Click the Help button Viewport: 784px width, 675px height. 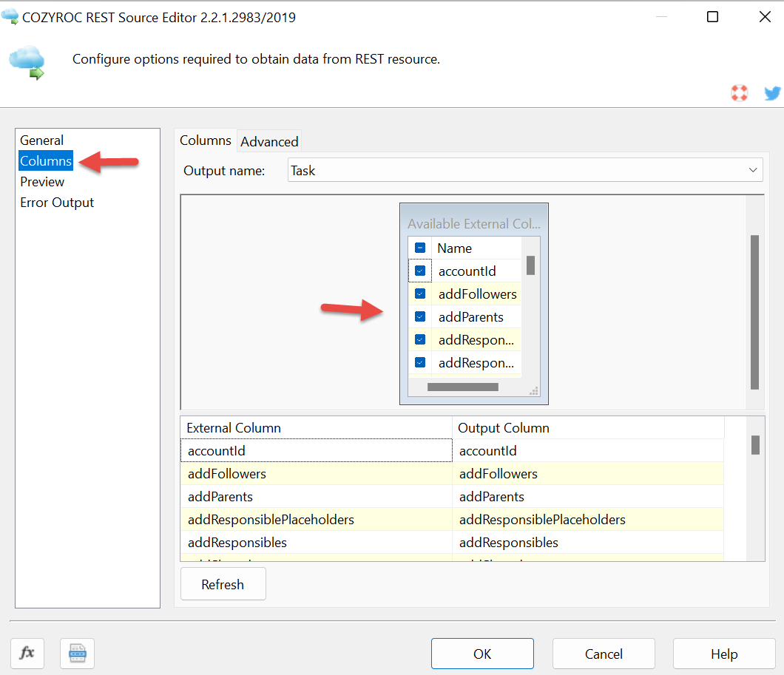coord(724,654)
